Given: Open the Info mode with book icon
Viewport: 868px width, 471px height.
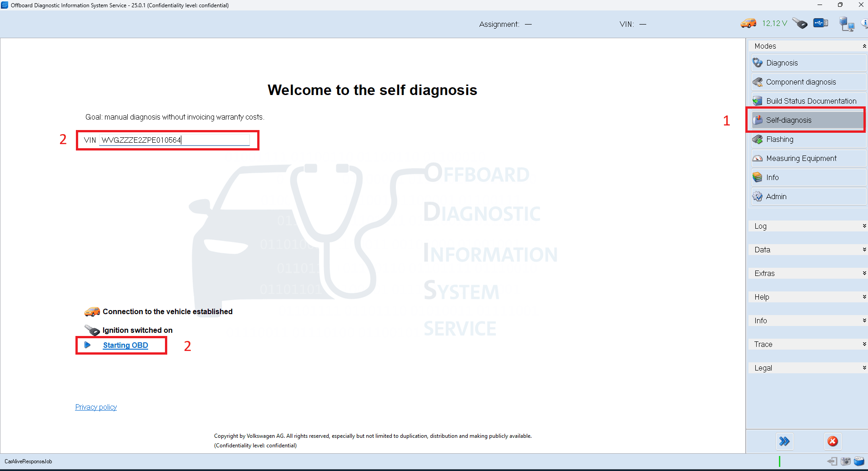Looking at the screenshot, I should [808, 177].
